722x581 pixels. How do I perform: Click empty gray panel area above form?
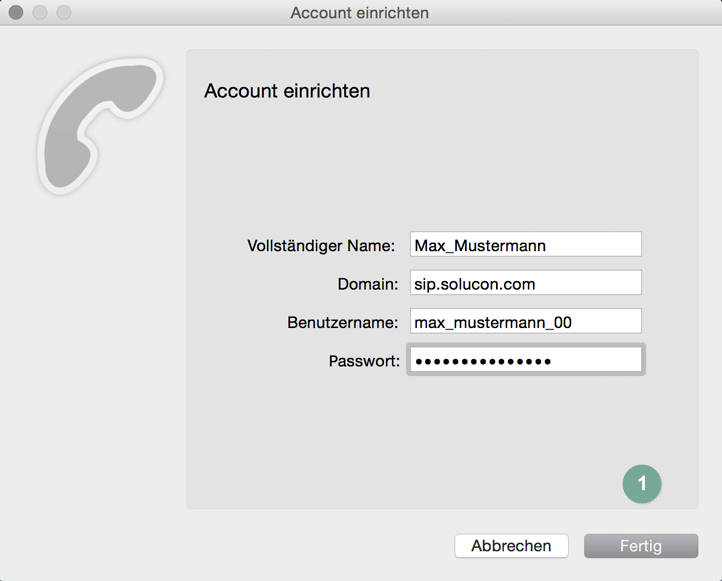pos(440,160)
